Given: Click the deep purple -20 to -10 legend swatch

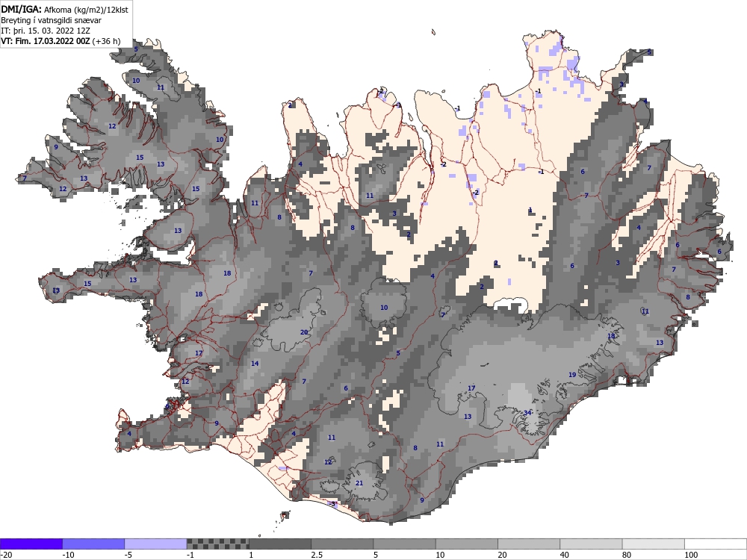Looking at the screenshot, I should point(31,544).
